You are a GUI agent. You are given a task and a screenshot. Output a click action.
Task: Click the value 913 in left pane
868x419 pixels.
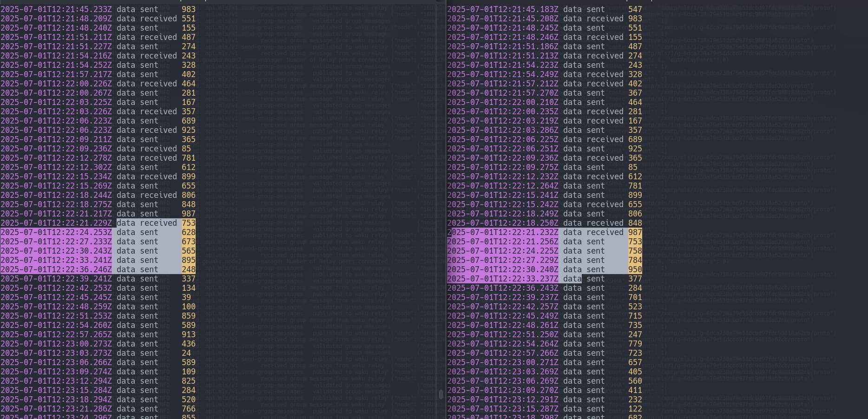pyautogui.click(x=188, y=334)
